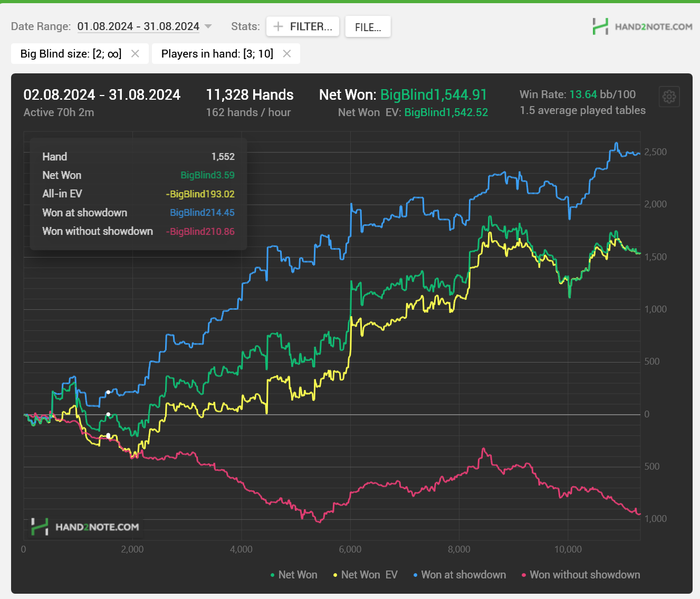
Task: Select the Big Blind size filter chip
Action: [70, 53]
